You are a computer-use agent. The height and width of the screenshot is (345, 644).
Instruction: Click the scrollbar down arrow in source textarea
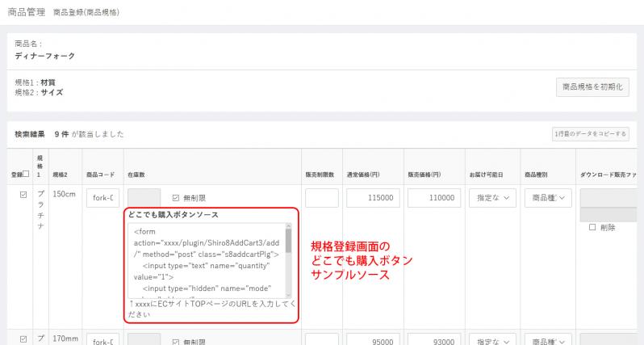[x=288, y=295]
